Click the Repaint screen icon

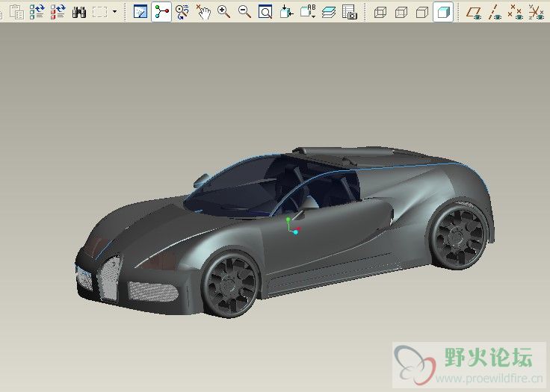click(140, 12)
